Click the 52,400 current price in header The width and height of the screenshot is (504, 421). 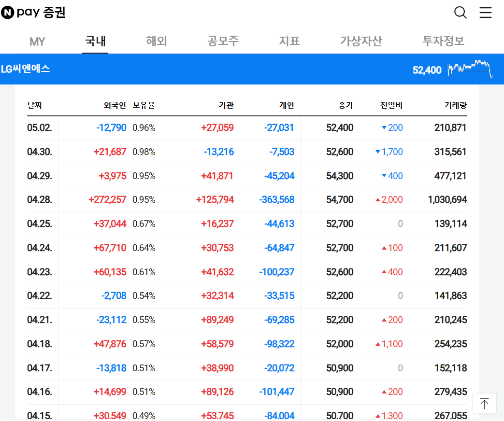click(427, 70)
